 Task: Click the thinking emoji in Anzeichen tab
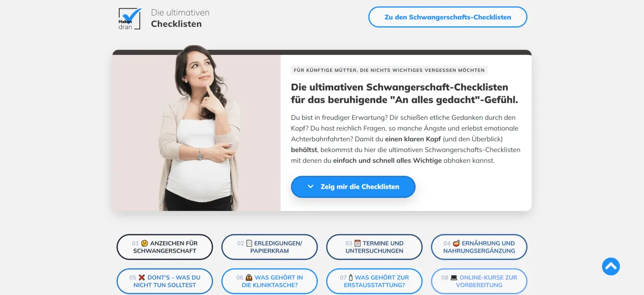(144, 243)
